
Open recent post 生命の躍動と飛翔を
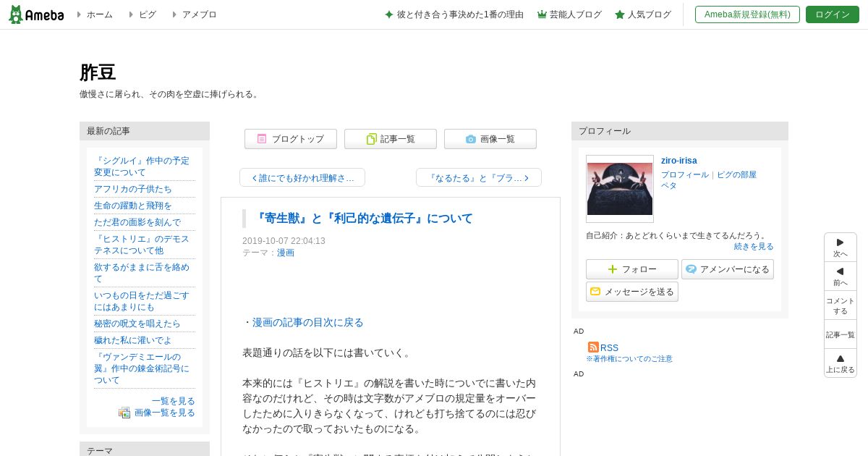pos(133,206)
